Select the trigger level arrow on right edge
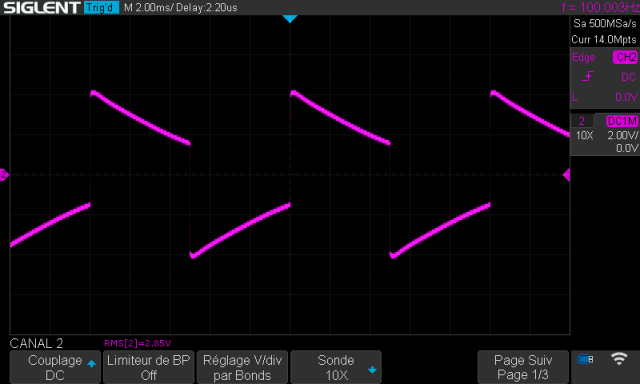 (x=566, y=175)
